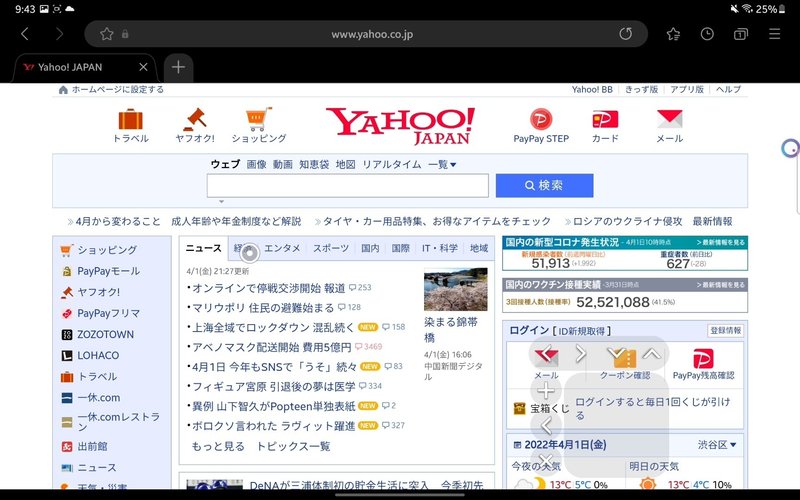The width and height of the screenshot is (800, 500).
Task: Switch to IT・科学 news tab
Action: [440, 248]
